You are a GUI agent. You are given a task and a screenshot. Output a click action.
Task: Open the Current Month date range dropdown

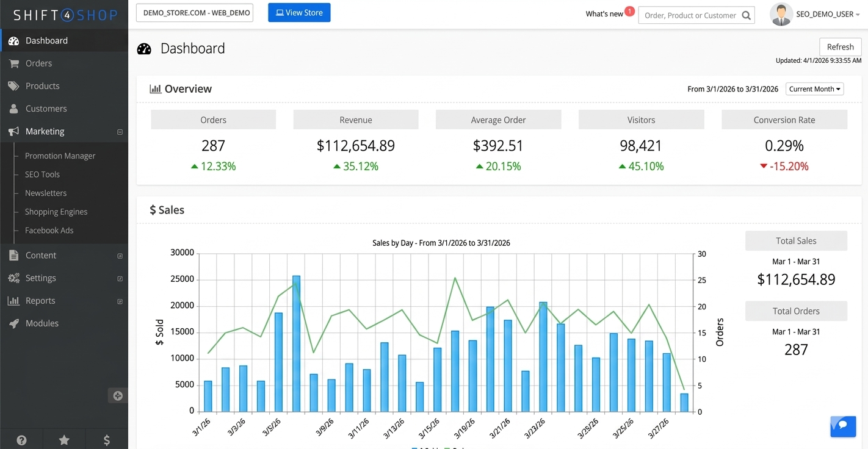click(x=814, y=88)
